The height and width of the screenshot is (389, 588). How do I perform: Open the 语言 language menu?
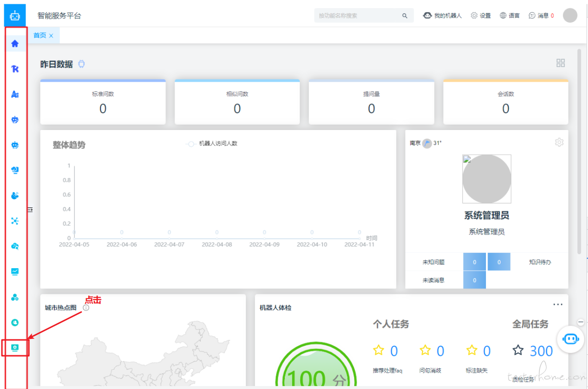pos(510,15)
